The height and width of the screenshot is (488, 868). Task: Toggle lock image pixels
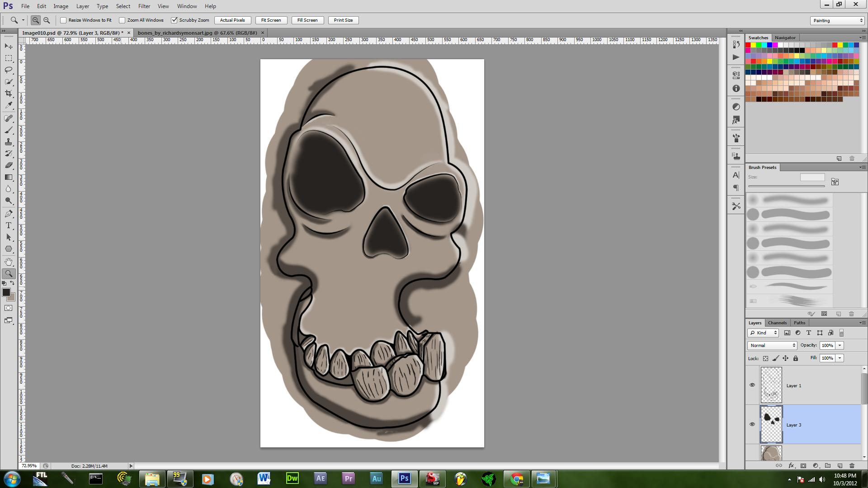776,358
